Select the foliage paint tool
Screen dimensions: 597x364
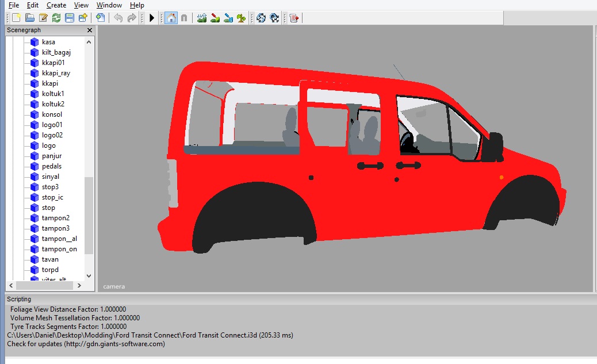tap(241, 18)
